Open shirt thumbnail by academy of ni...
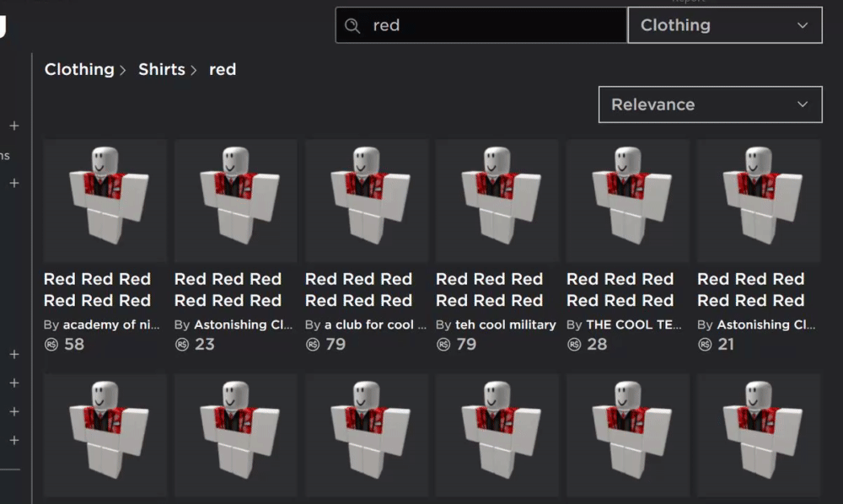This screenshot has width=843, height=504. (105, 201)
